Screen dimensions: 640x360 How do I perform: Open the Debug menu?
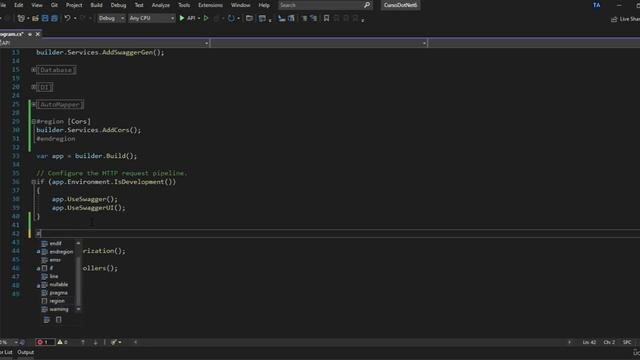point(118,5)
